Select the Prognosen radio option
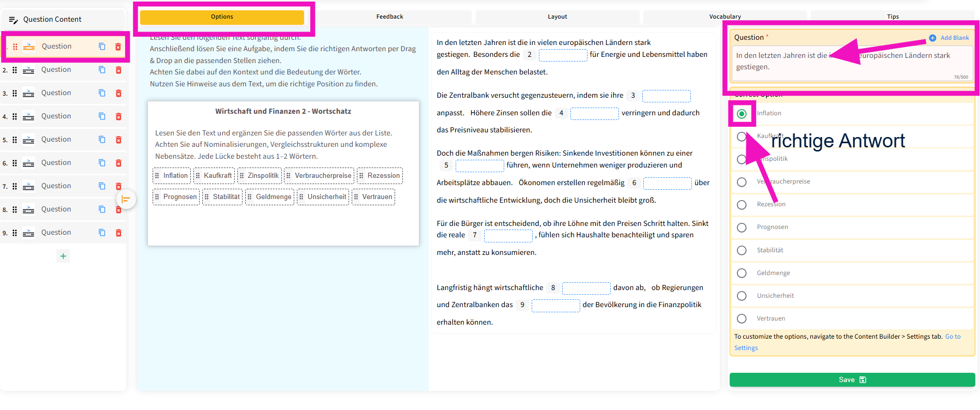This screenshot has width=980, height=410. 742,227
